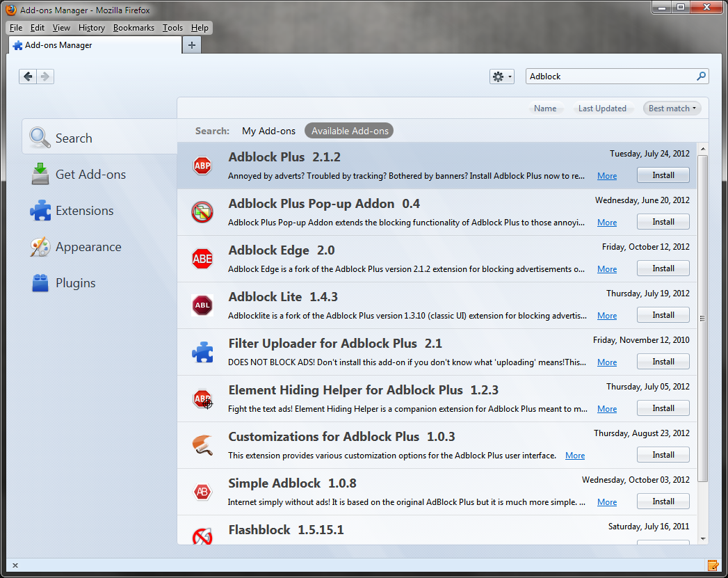728x578 pixels.
Task: Switch search filter to My Add-ons
Action: point(268,131)
